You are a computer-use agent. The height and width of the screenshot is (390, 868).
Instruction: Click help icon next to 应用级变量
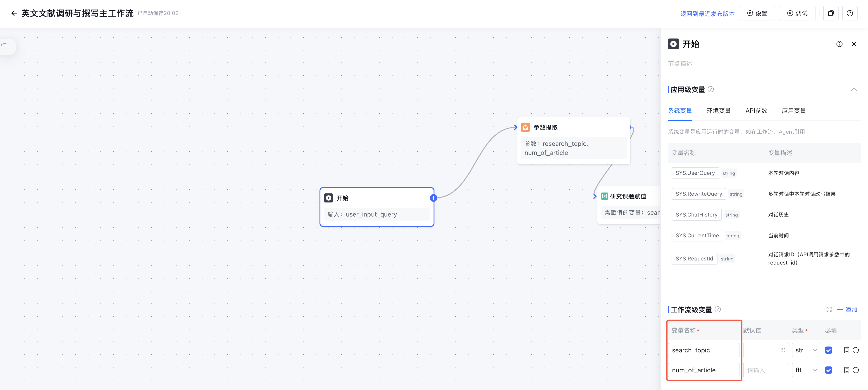(711, 89)
